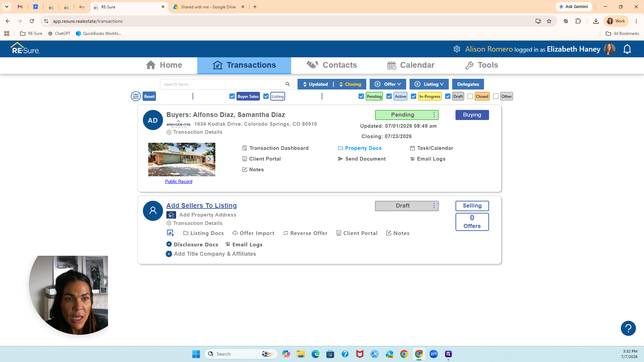Open the Calendar tab
Screen dimensions: 644x362
point(411,65)
